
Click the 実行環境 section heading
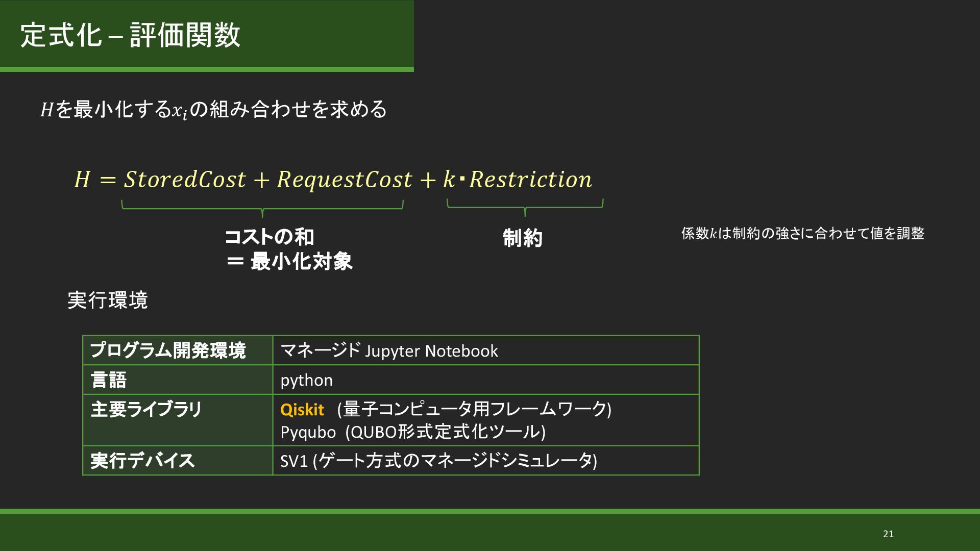click(x=108, y=300)
